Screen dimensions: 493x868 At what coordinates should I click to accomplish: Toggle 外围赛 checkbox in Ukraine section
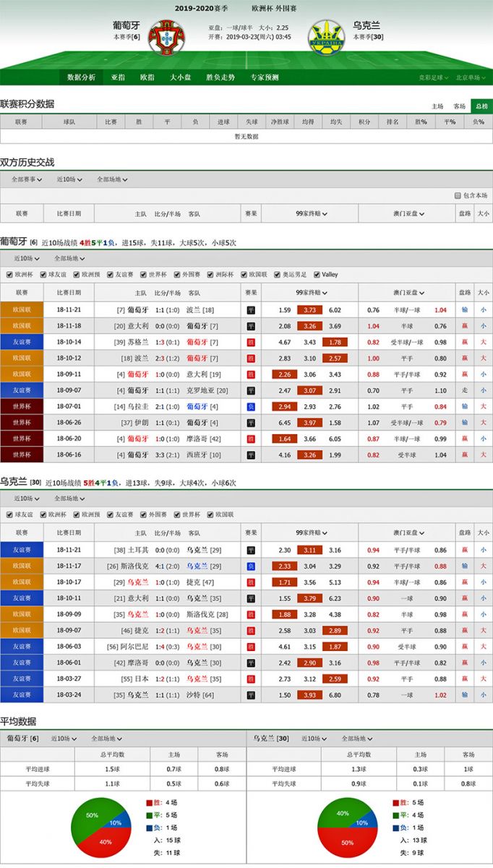[x=142, y=515]
